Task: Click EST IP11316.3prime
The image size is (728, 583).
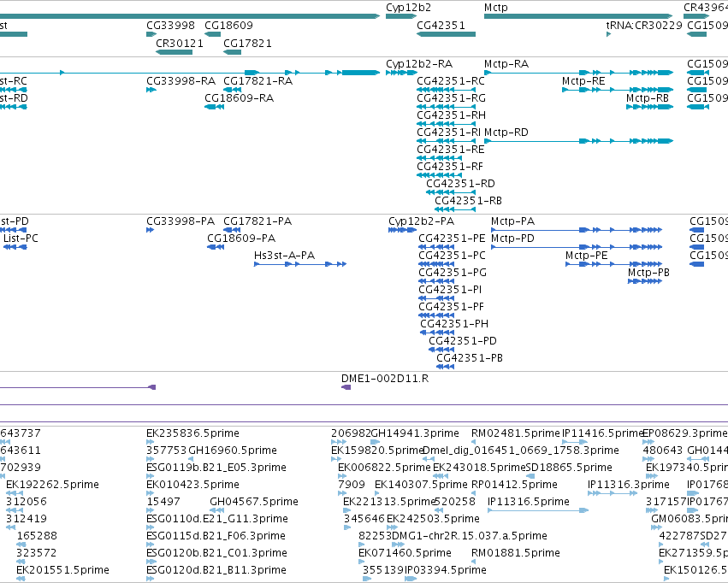Action: click(x=613, y=493)
